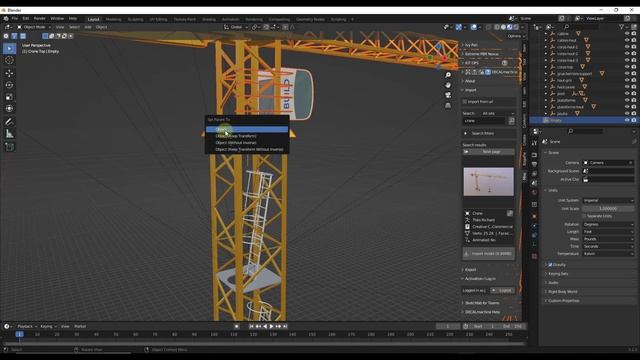This screenshot has width=640, height=360.
Task: Click the search button beside the crane field
Action: pyautogui.click(x=511, y=121)
